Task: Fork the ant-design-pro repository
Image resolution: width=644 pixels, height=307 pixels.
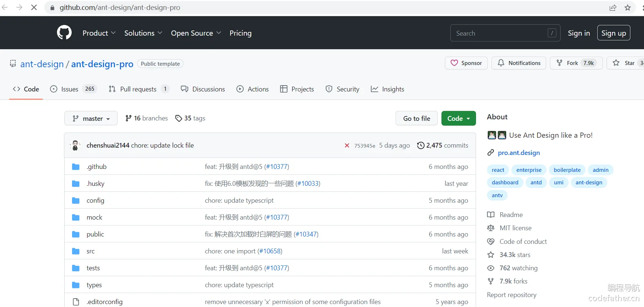Action: tap(576, 63)
